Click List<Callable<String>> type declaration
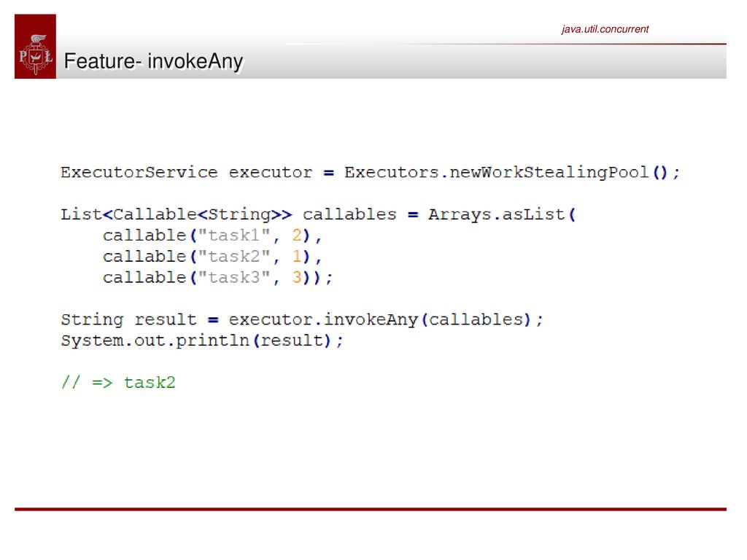The image size is (747, 560). tap(177, 214)
